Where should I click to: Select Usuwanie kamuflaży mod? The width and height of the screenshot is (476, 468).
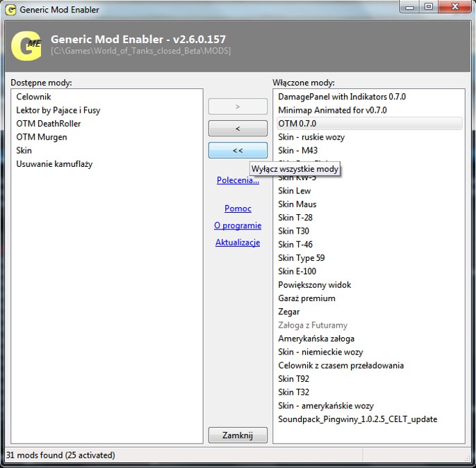point(54,164)
